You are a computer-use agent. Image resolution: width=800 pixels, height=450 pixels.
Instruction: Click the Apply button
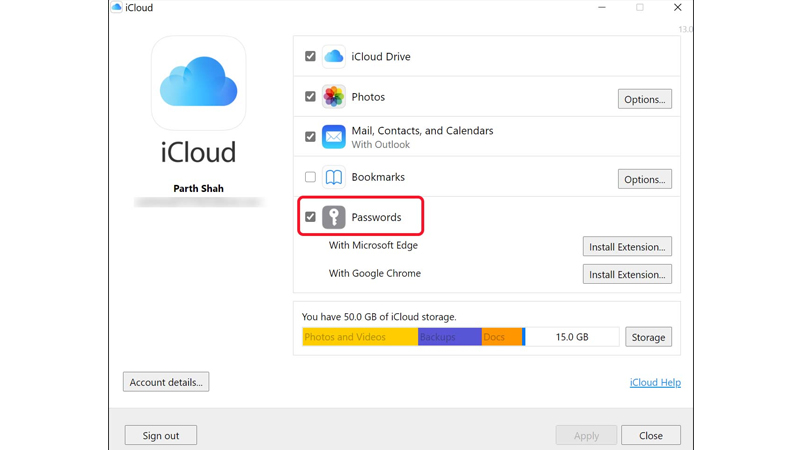586,435
